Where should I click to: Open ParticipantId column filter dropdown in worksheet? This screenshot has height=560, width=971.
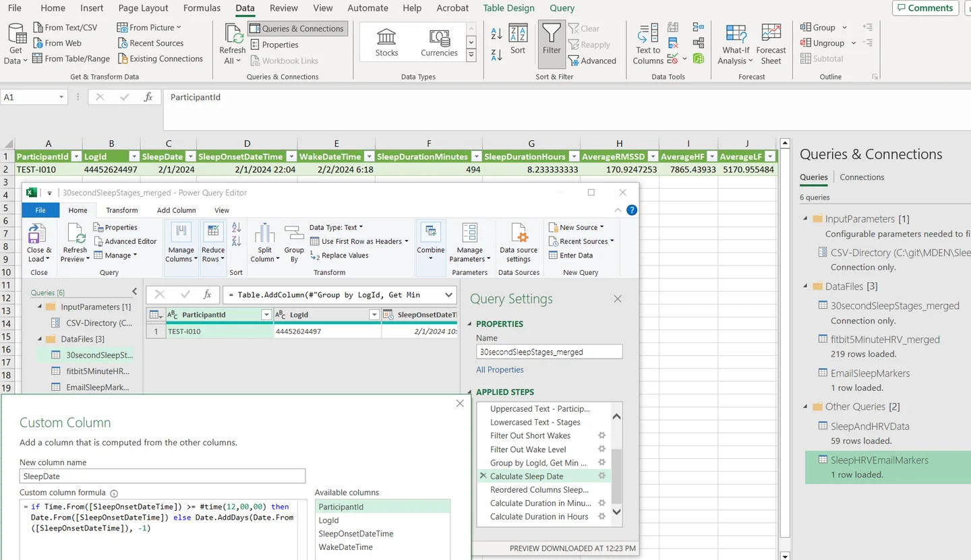(x=76, y=156)
